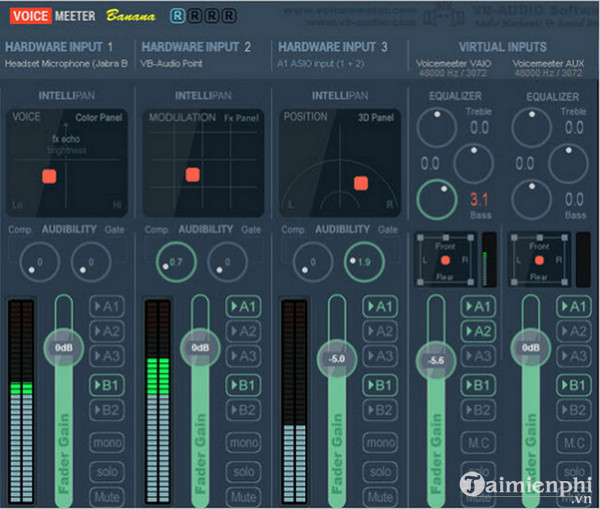Solo Hardware Input 2 strip
This screenshot has width=600, height=509.
pos(244,471)
